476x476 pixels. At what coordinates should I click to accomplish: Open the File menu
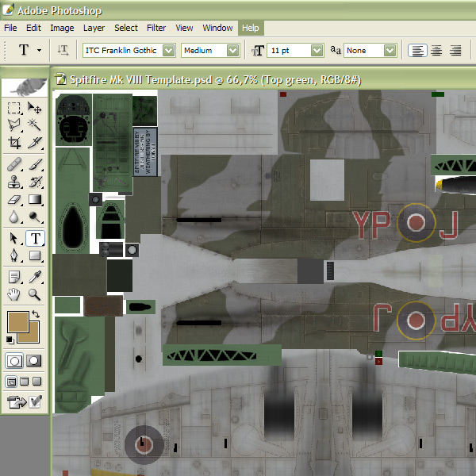coord(10,28)
